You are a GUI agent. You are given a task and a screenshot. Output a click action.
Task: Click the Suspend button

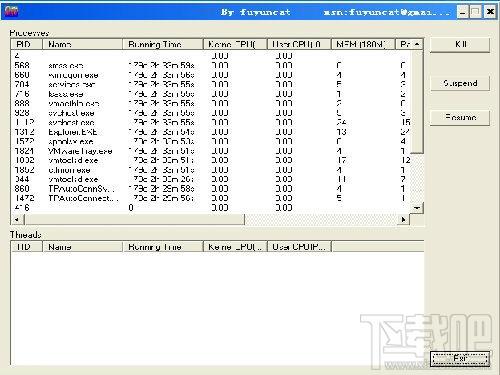point(460,83)
